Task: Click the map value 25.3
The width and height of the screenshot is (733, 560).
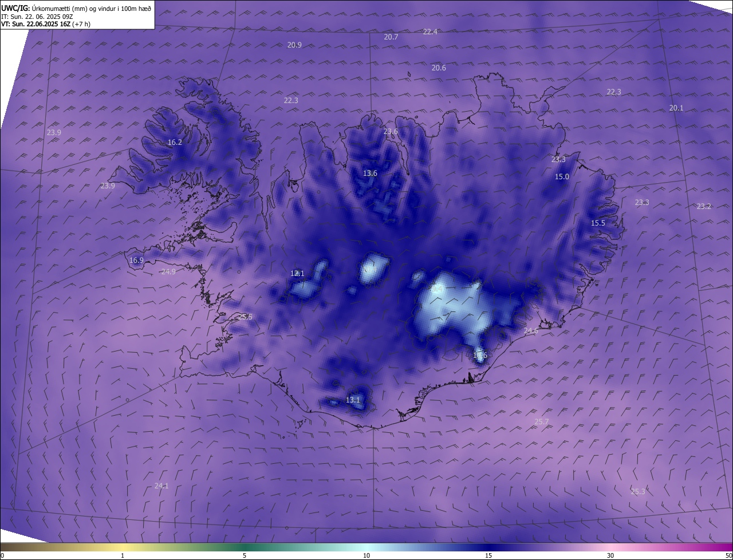Action: [x=637, y=491]
